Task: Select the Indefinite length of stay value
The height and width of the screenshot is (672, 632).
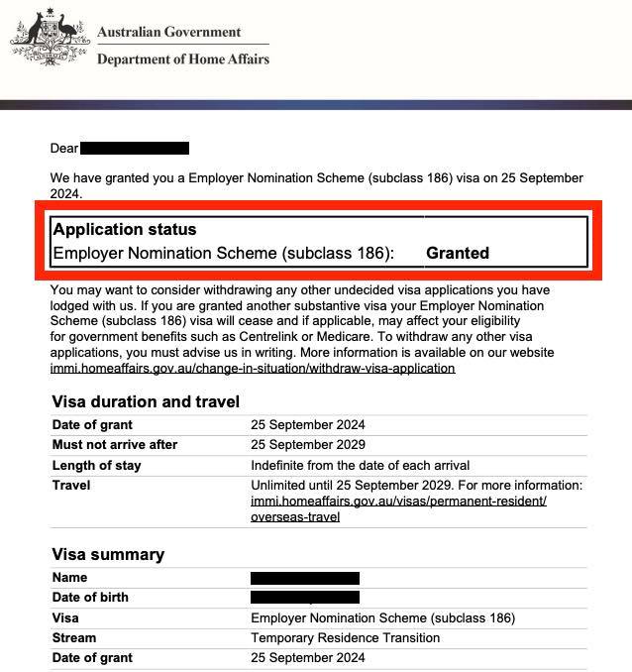Action: click(361, 466)
